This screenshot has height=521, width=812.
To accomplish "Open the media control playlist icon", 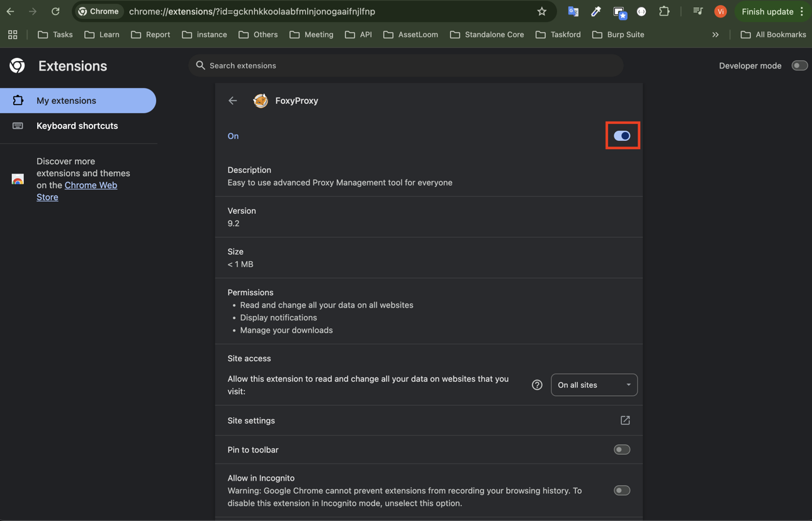I will point(697,11).
